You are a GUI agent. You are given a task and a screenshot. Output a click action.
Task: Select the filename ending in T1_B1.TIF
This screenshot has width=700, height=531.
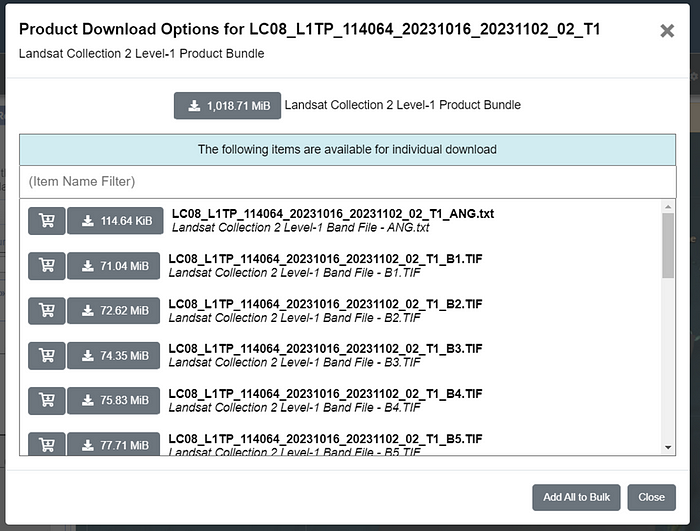click(325, 259)
